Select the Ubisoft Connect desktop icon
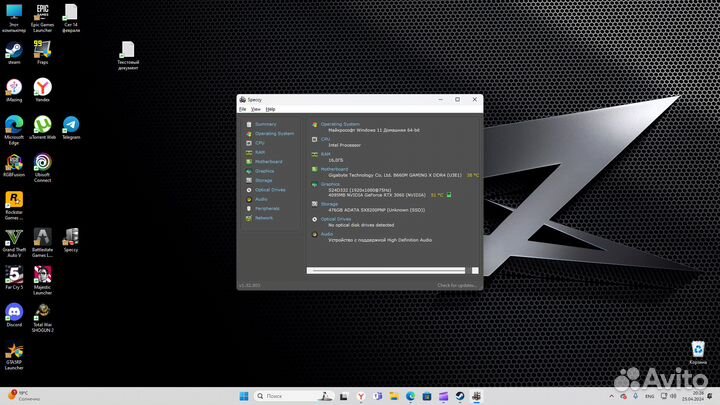This screenshot has height=405, width=720. coord(42,168)
